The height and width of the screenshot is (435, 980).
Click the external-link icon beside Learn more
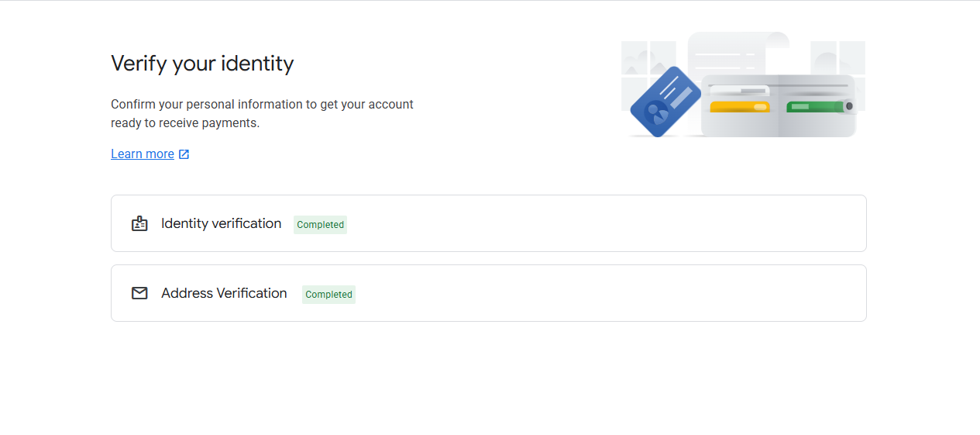(184, 154)
